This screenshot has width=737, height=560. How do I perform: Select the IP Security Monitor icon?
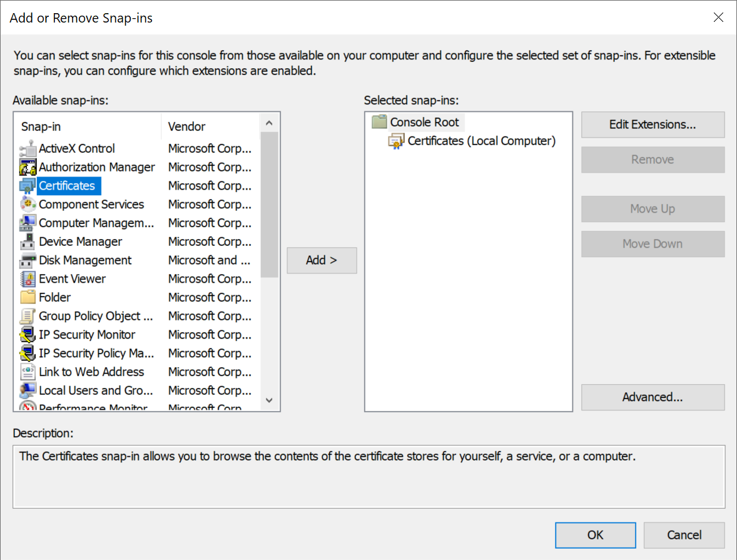pyautogui.click(x=28, y=335)
